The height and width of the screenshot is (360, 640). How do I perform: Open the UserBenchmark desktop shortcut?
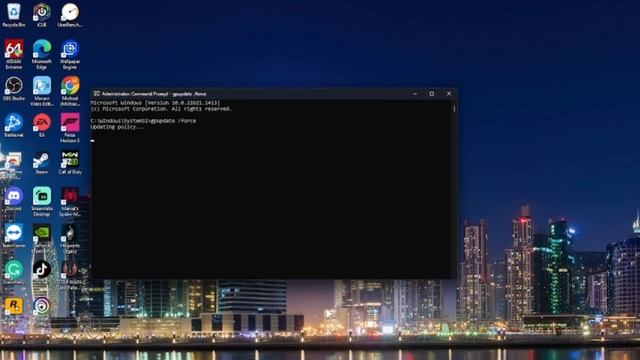click(x=70, y=15)
